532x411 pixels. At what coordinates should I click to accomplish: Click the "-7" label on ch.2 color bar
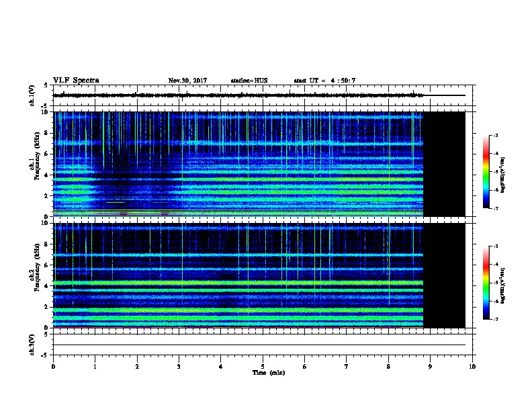(x=495, y=320)
